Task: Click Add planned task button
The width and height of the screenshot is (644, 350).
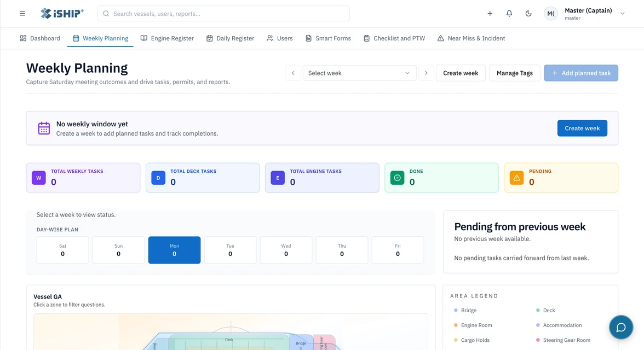Action: [x=580, y=73]
